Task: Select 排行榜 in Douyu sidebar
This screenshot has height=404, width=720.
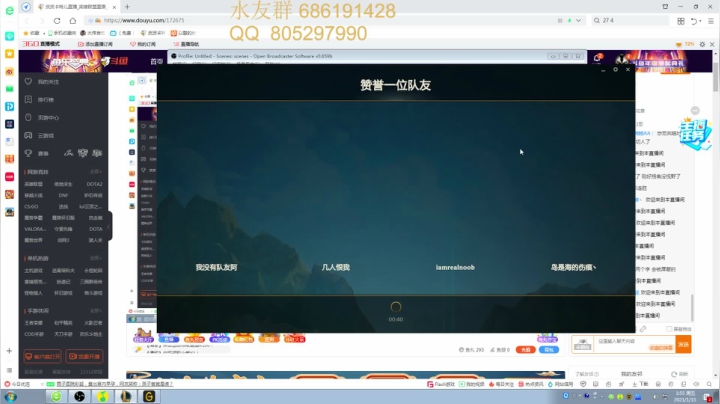Action: (46, 100)
